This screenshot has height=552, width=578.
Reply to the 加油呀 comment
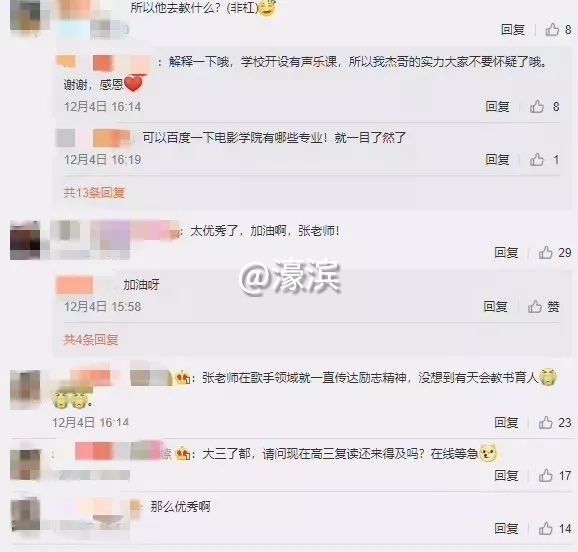[x=495, y=306]
